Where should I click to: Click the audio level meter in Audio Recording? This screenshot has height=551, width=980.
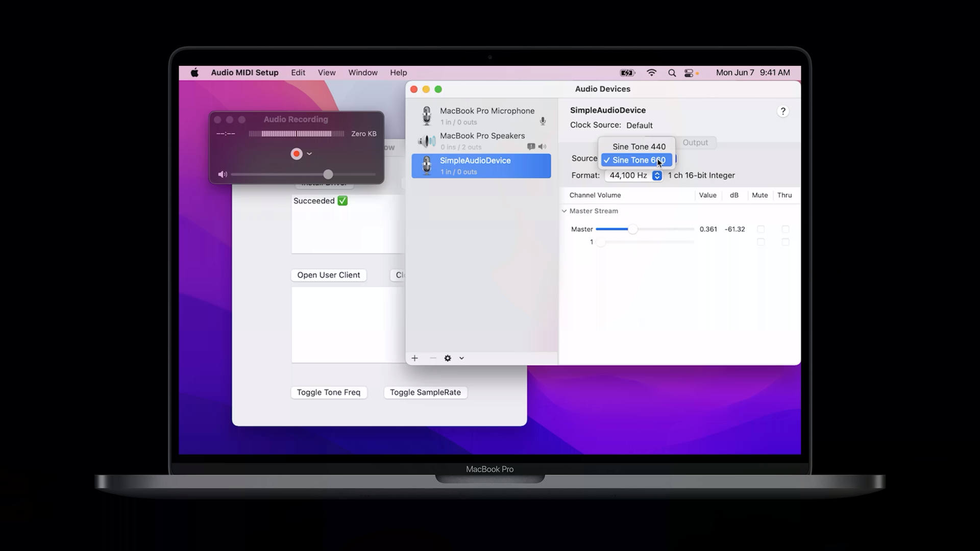[x=297, y=134]
